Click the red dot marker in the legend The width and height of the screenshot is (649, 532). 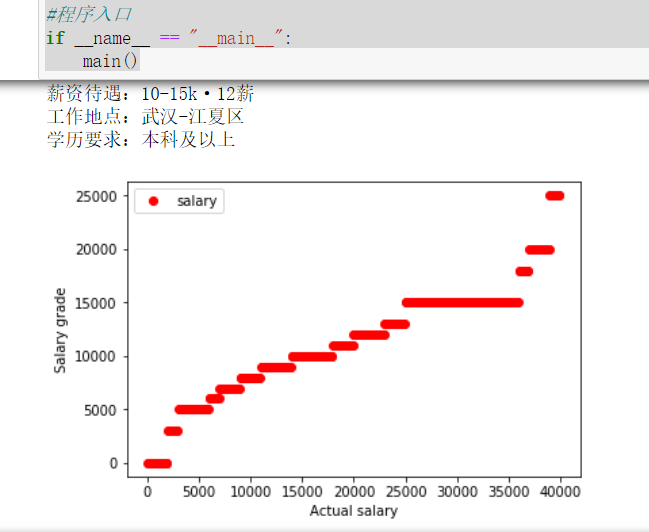pos(154,201)
